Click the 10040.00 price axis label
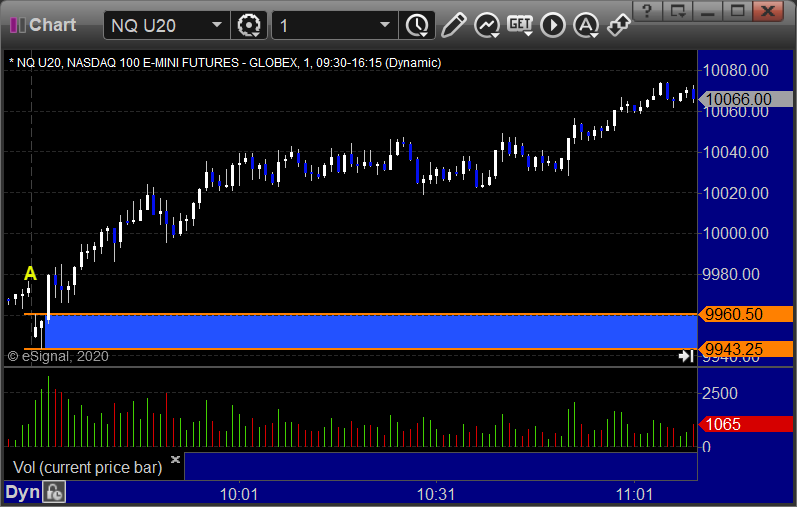Screen dimensions: 797x507 pyautogui.click(x=735, y=152)
